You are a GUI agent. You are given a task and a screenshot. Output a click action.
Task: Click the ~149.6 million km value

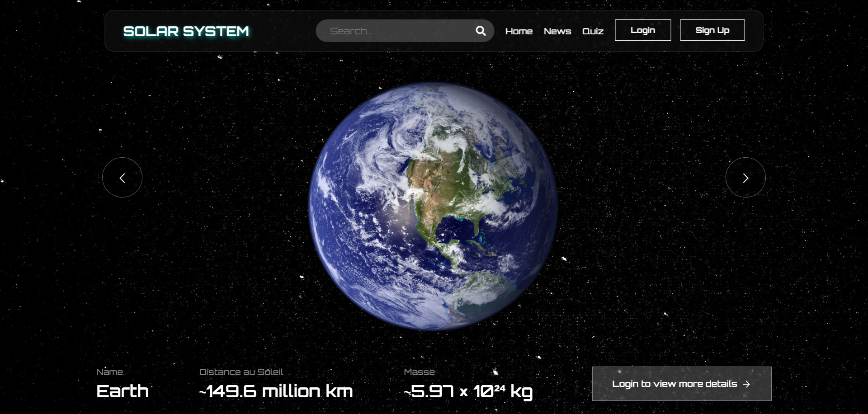(x=276, y=391)
